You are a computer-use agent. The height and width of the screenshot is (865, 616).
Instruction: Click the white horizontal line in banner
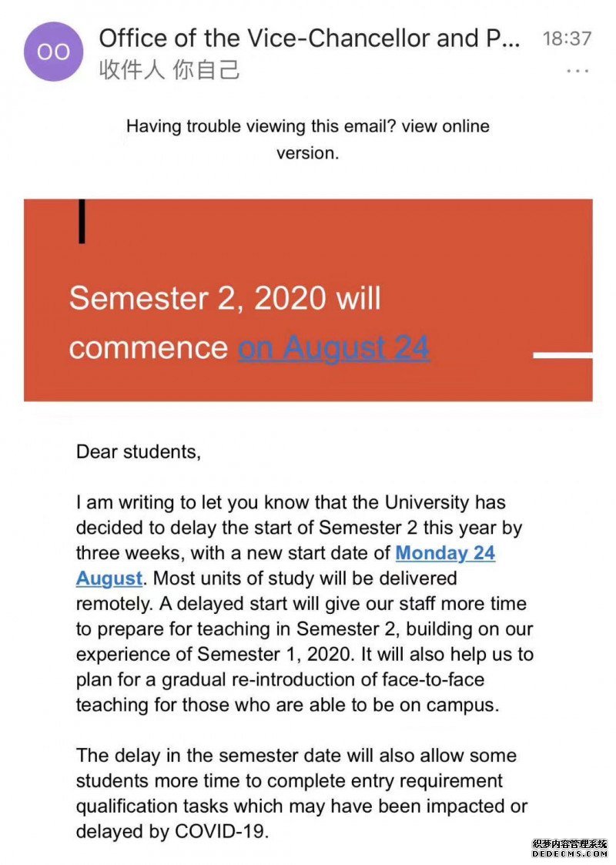click(x=563, y=355)
